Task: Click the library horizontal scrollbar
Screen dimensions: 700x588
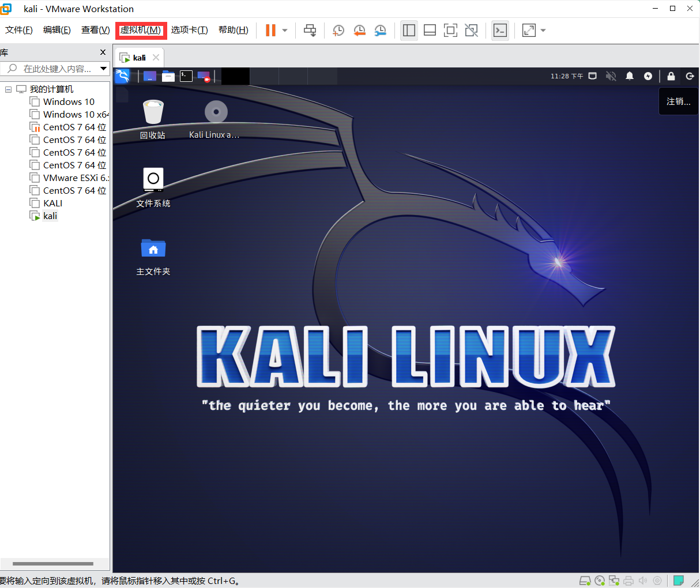Action: [x=53, y=564]
